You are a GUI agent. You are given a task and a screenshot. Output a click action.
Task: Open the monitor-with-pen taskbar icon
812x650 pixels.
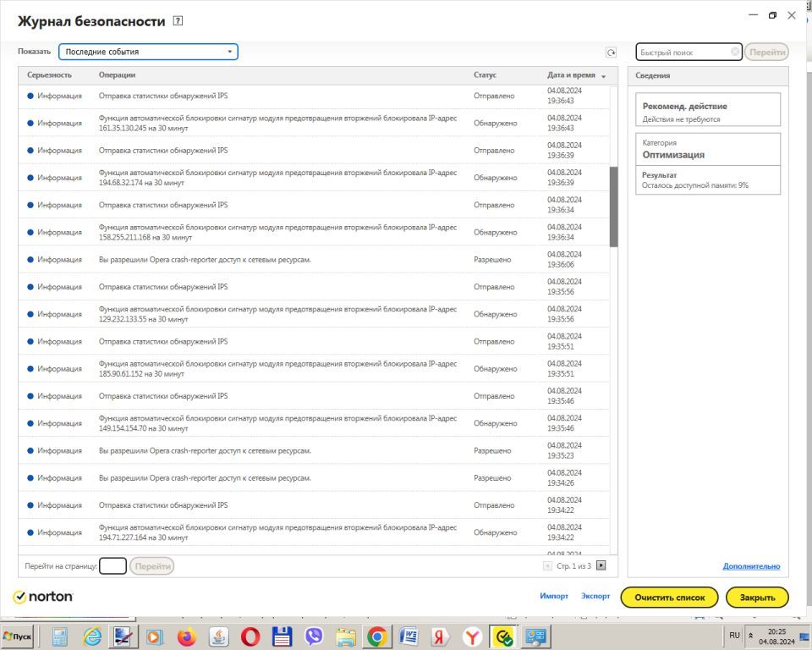click(123, 636)
